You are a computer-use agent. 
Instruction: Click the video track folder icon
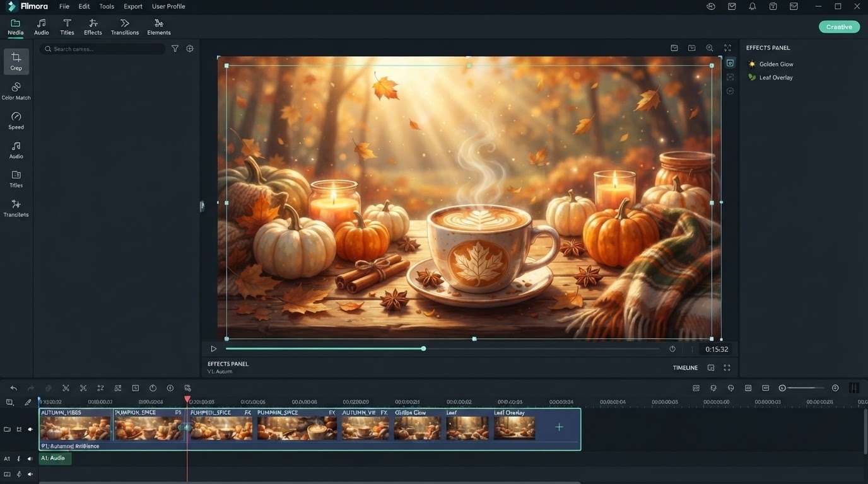[x=8, y=429]
